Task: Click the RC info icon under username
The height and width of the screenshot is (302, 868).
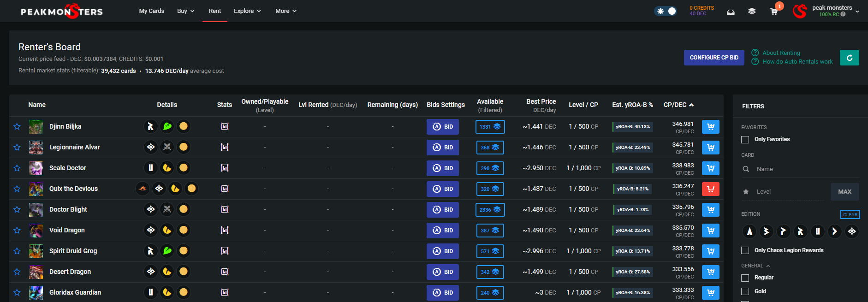Action: point(843,14)
